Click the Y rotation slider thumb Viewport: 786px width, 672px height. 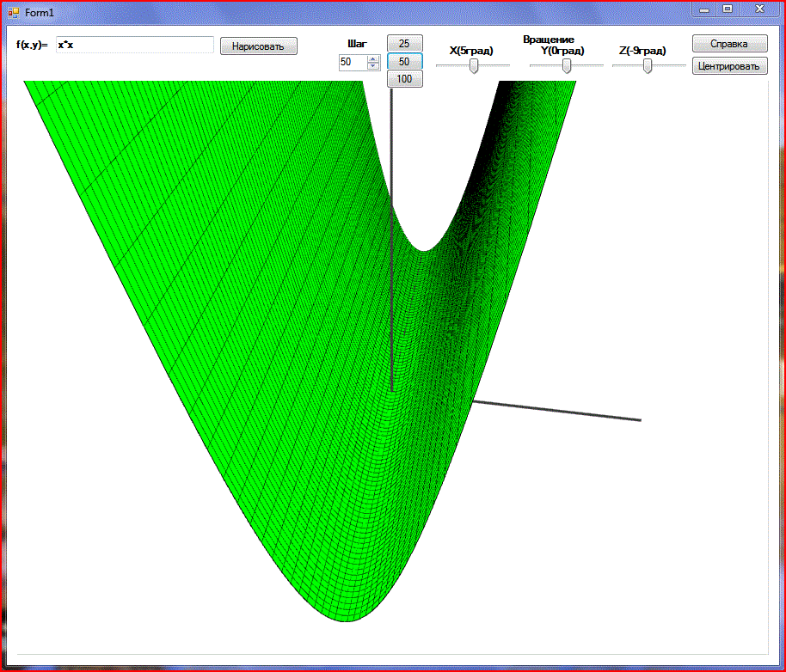pos(567,66)
